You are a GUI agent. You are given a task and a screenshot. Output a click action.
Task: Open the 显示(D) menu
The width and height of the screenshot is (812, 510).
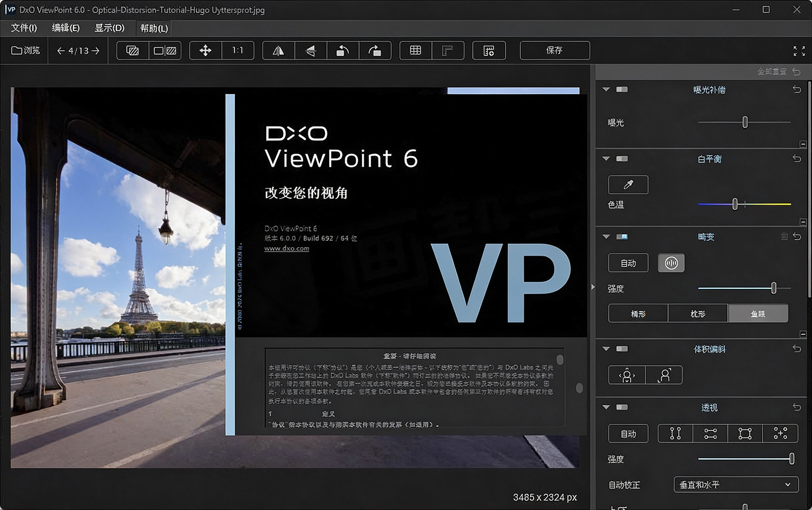tap(109, 28)
